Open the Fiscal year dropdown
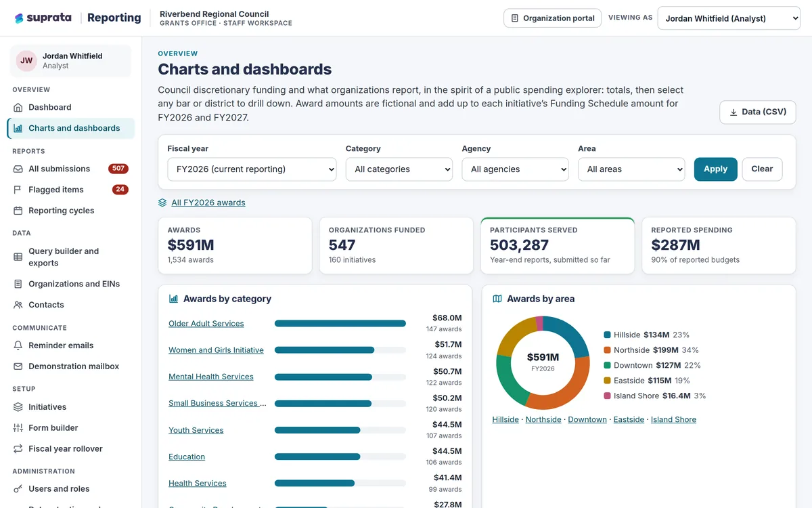 point(252,169)
